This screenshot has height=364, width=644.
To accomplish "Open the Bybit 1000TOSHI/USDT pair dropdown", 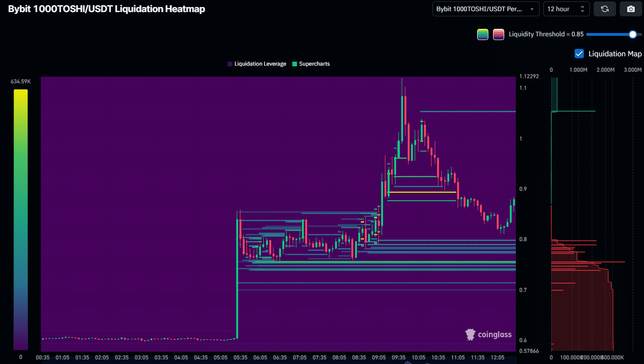I will tap(486, 9).
